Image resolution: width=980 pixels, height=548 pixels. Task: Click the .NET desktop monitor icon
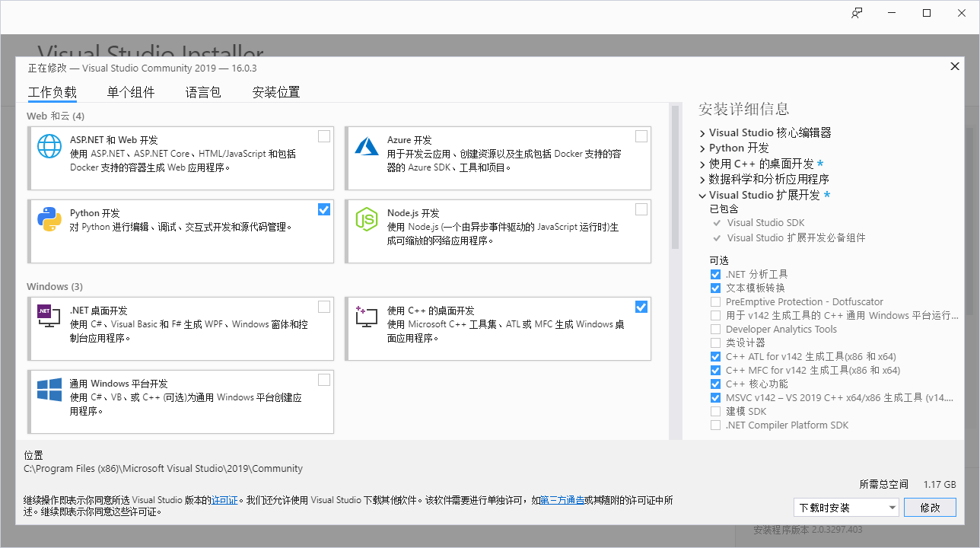click(49, 316)
